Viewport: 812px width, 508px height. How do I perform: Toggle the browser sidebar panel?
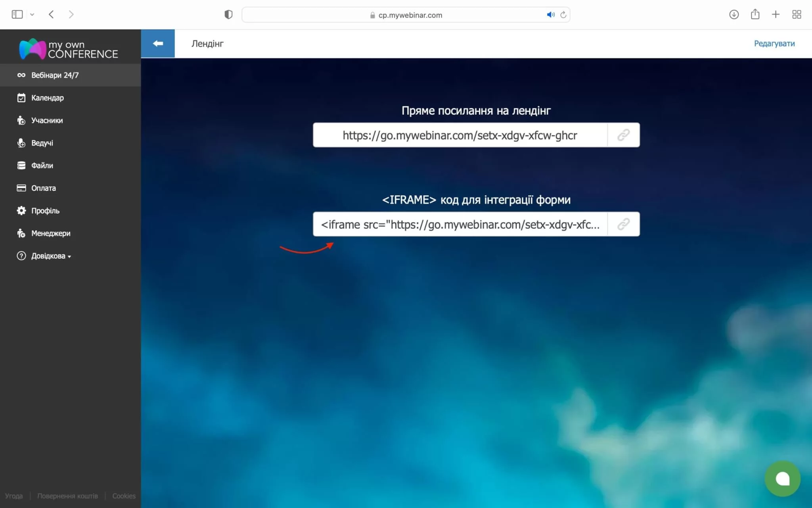[x=17, y=14]
